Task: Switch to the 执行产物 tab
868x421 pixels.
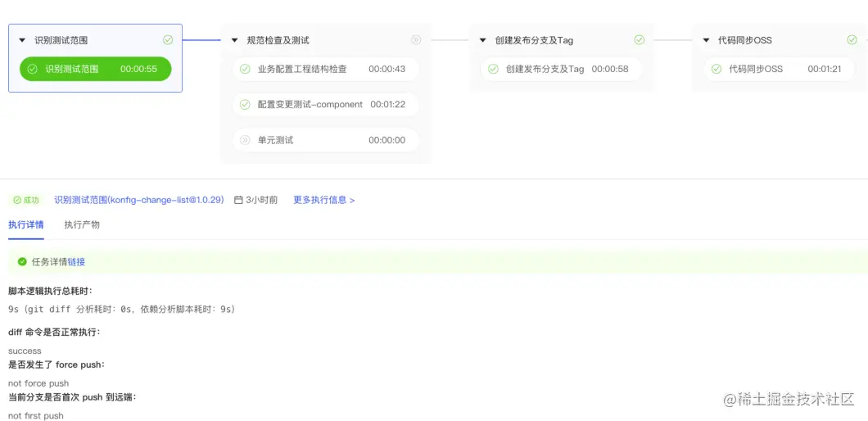Action: click(82, 225)
